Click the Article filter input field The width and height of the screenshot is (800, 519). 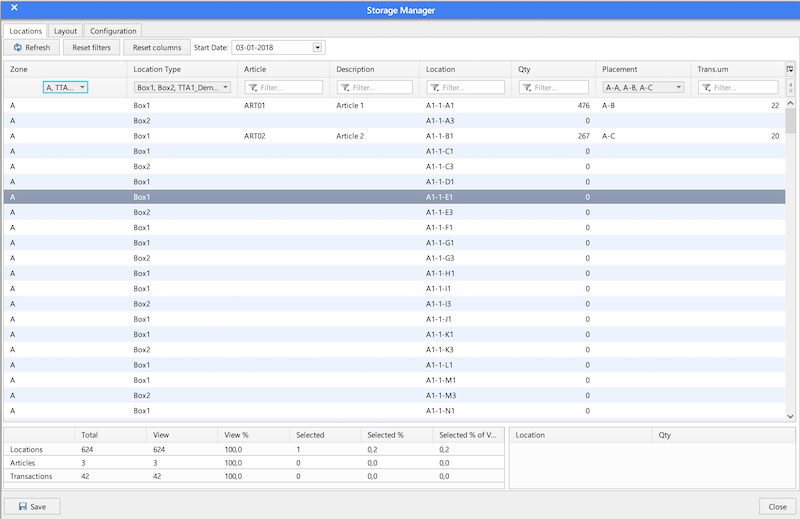tap(284, 87)
